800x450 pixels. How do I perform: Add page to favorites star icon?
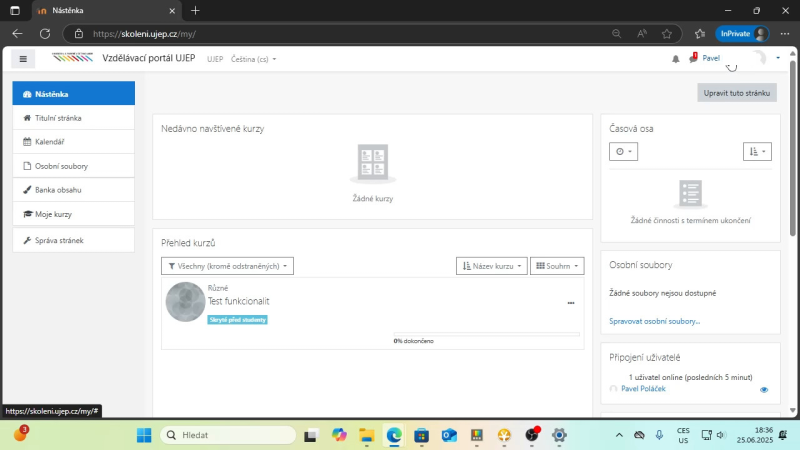[x=667, y=33]
